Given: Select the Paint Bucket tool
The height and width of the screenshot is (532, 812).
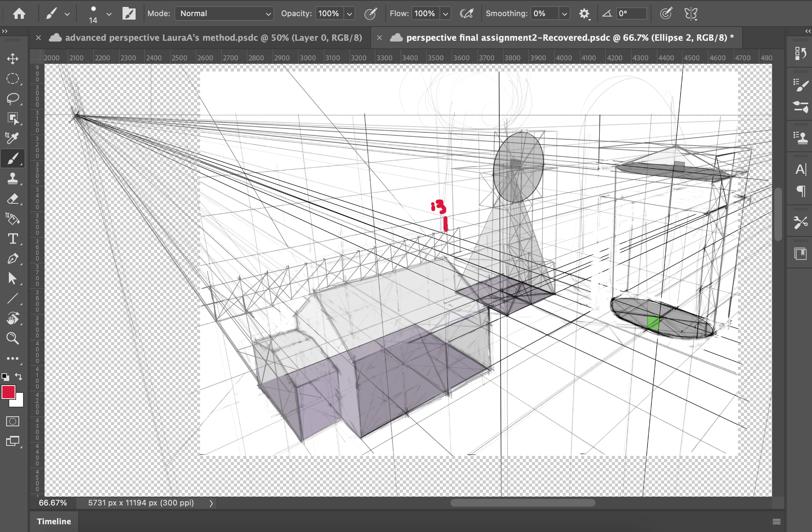Looking at the screenshot, I should coord(13,219).
